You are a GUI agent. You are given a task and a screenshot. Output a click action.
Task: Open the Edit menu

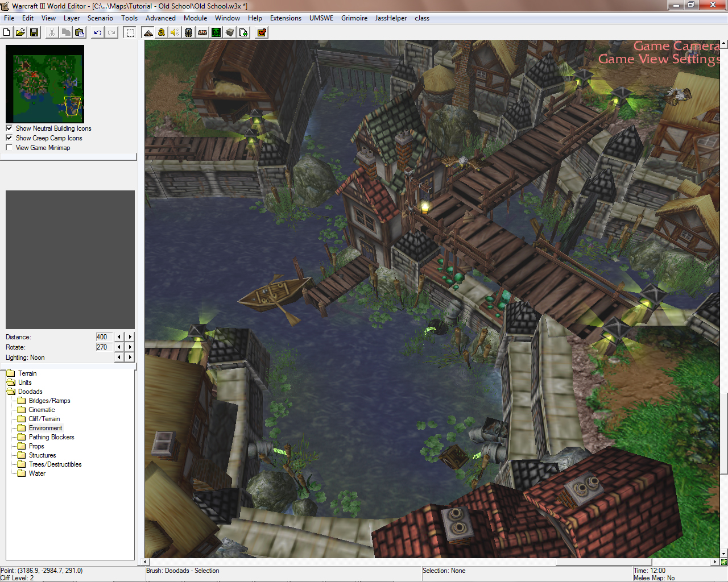(x=28, y=18)
